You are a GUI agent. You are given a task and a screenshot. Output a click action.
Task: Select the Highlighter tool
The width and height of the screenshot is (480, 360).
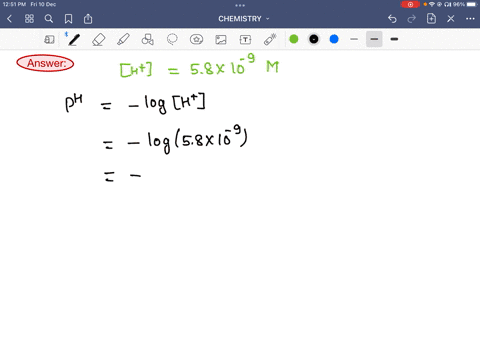(x=123, y=39)
